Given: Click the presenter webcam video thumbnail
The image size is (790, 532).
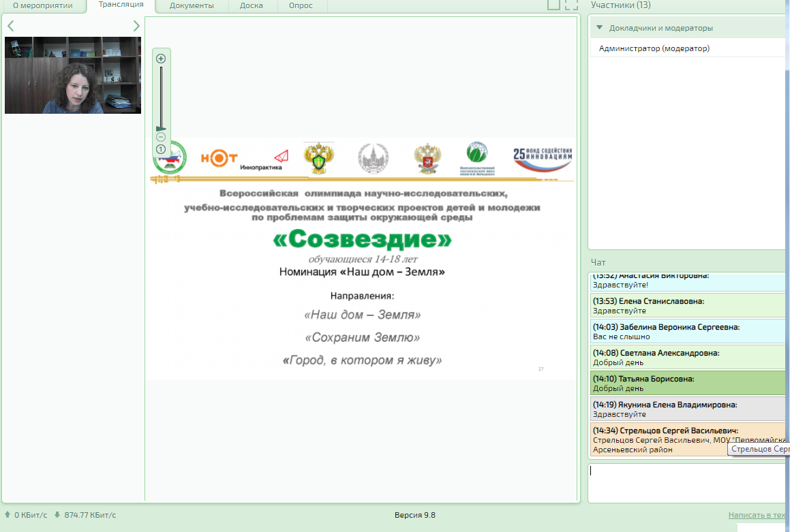Looking at the screenshot, I should click(x=73, y=75).
